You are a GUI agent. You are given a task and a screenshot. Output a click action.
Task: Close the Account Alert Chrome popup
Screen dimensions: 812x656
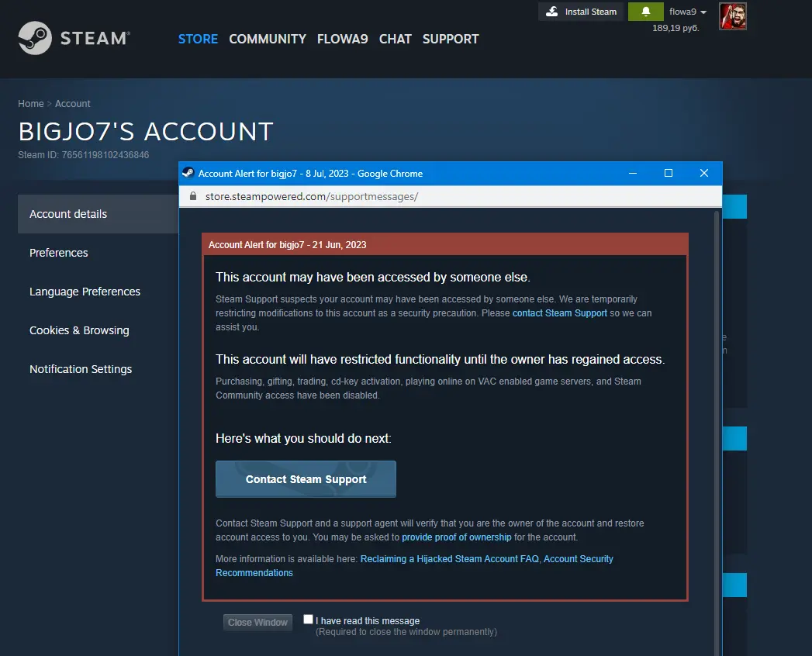[703, 173]
